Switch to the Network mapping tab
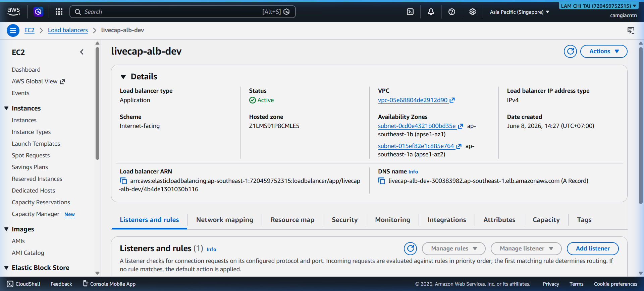Image resolution: width=644 pixels, height=291 pixels. tap(224, 220)
